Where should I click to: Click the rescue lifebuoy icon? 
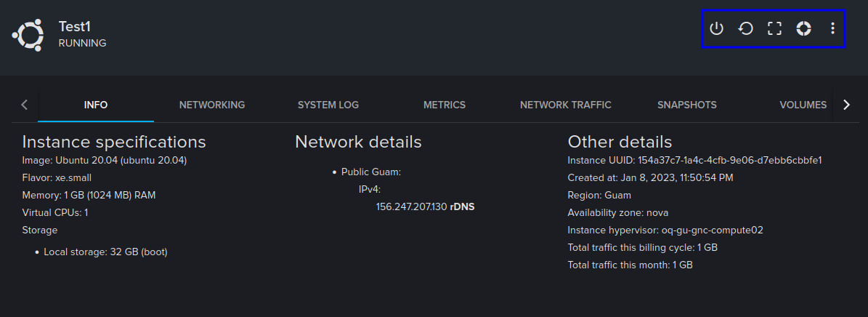(x=803, y=29)
